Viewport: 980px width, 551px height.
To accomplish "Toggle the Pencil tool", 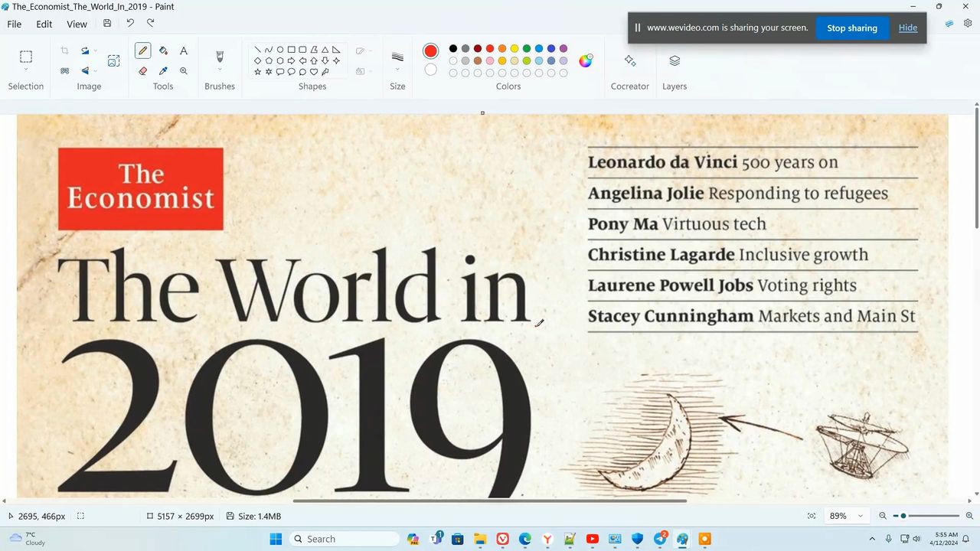I will pyautogui.click(x=142, y=51).
